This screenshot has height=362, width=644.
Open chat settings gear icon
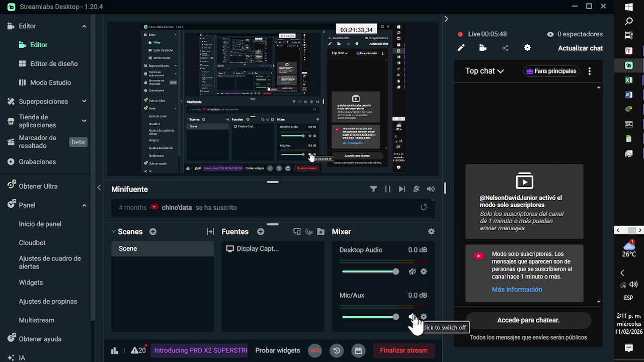527,48
